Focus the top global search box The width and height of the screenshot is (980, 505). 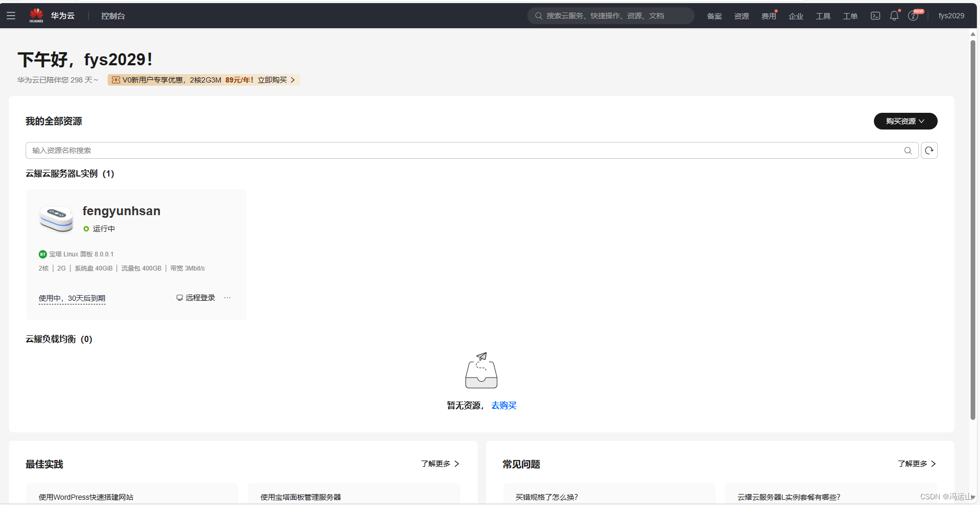click(x=611, y=16)
